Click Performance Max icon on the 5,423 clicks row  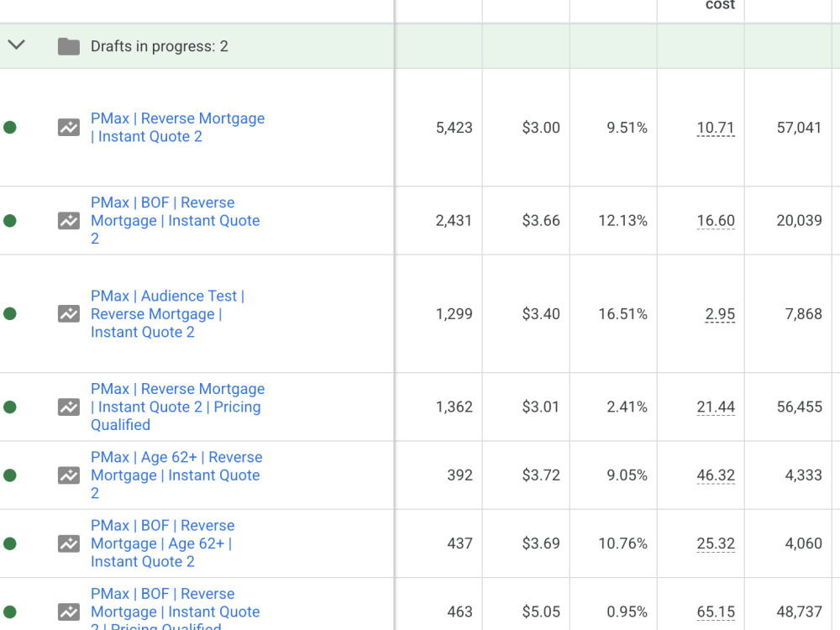pyautogui.click(x=69, y=128)
